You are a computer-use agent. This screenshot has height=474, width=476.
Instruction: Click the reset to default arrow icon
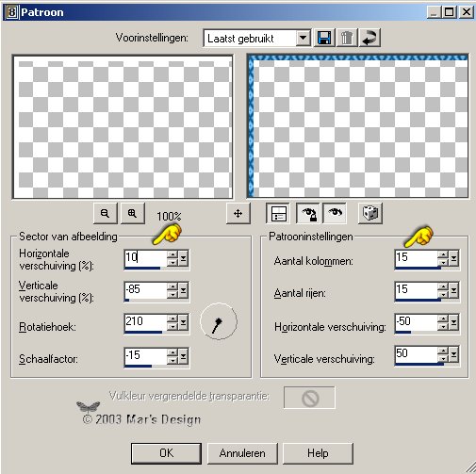369,38
